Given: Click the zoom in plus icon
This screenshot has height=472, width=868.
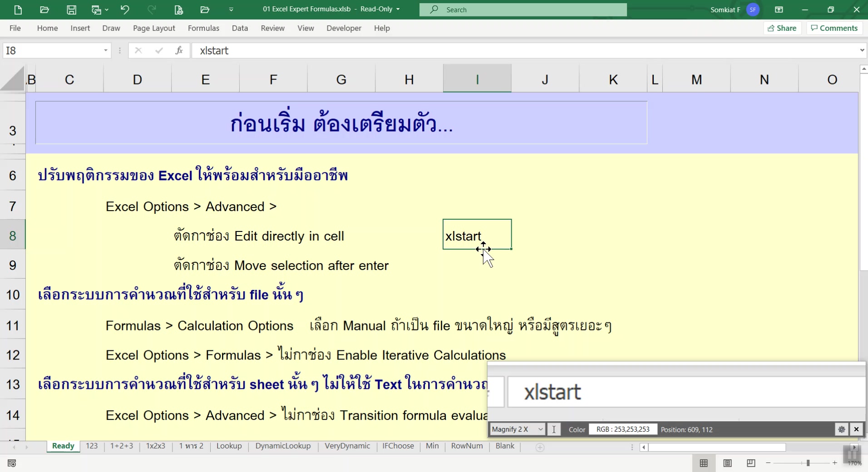Looking at the screenshot, I should pyautogui.click(x=834, y=463).
